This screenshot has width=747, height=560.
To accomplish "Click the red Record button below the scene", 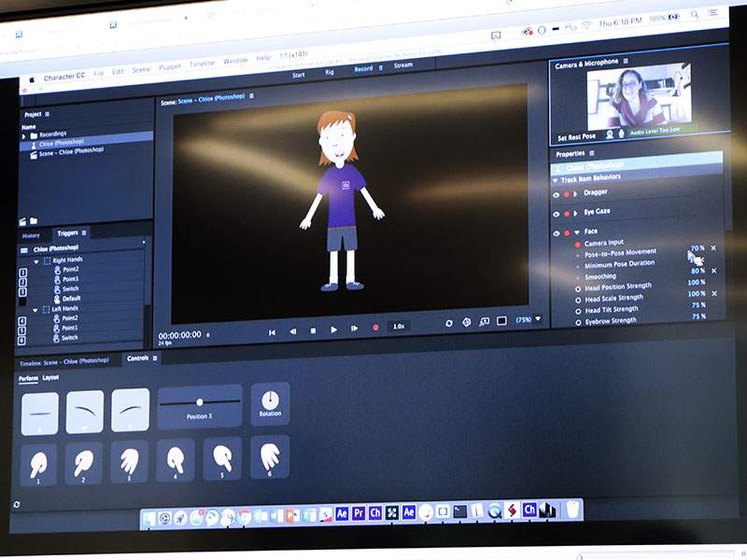I will tap(375, 328).
